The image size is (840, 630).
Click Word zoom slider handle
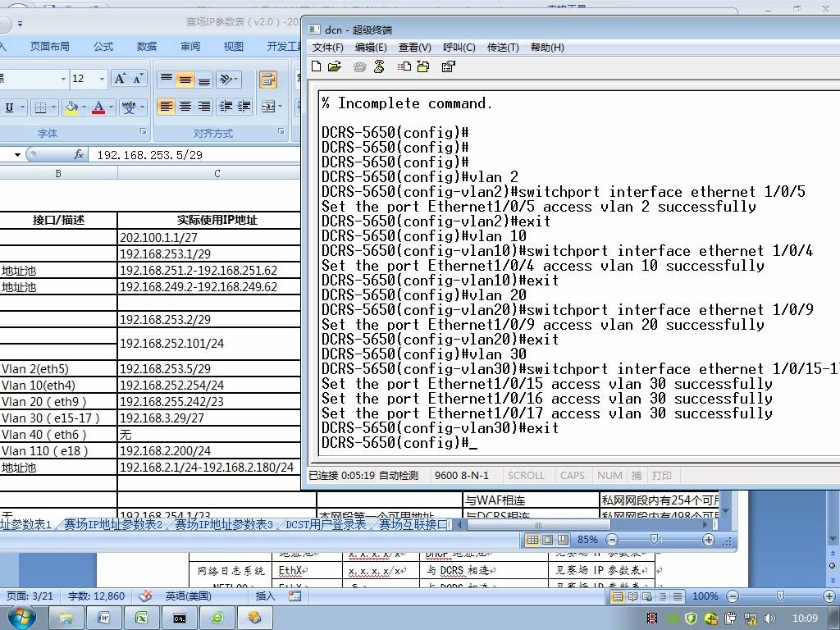780,596
